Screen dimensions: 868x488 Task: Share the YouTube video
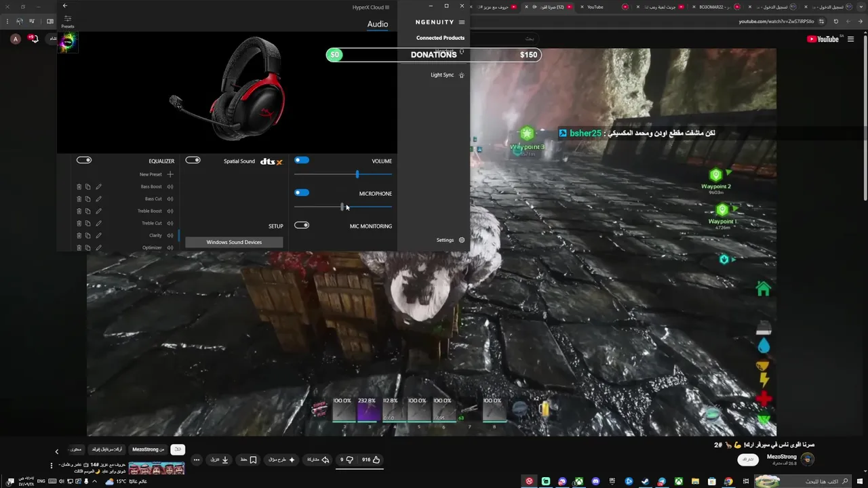pyautogui.click(x=318, y=460)
